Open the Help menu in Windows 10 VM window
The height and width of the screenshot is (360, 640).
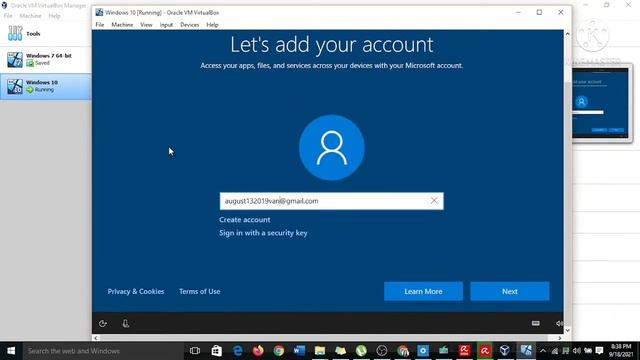click(212, 25)
